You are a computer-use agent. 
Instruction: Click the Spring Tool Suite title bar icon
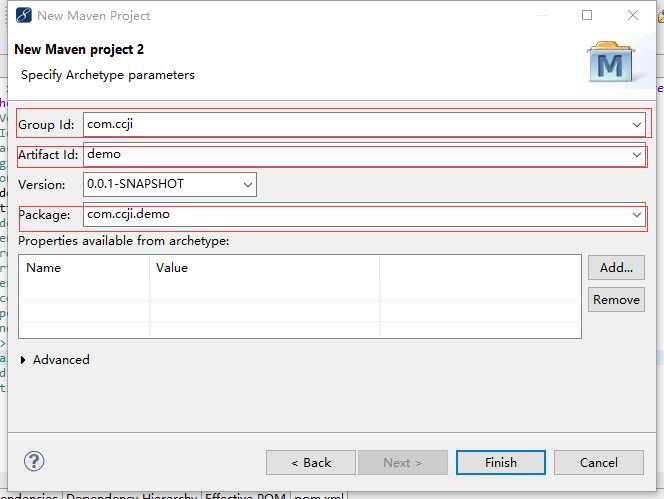point(24,15)
